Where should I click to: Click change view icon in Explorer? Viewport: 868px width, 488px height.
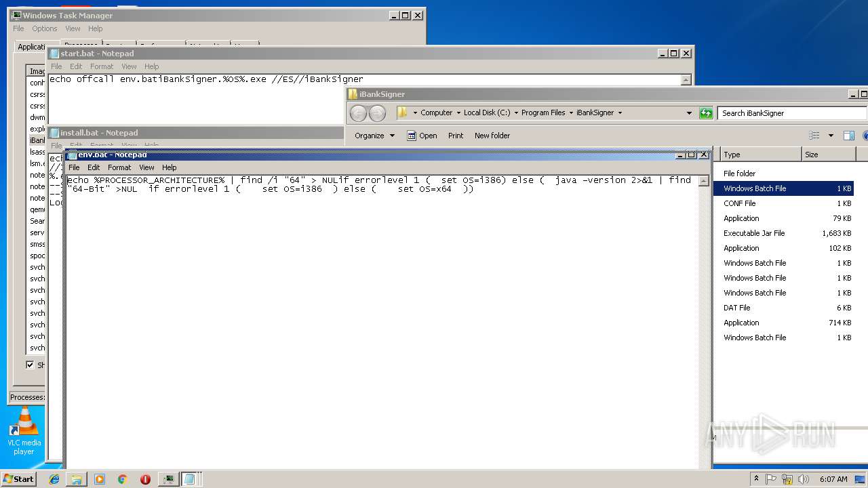click(814, 136)
